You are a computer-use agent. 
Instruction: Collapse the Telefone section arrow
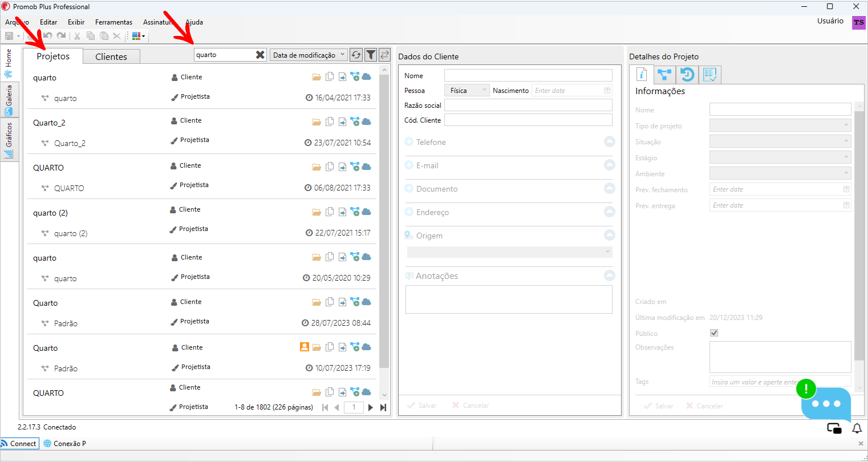[610, 141]
